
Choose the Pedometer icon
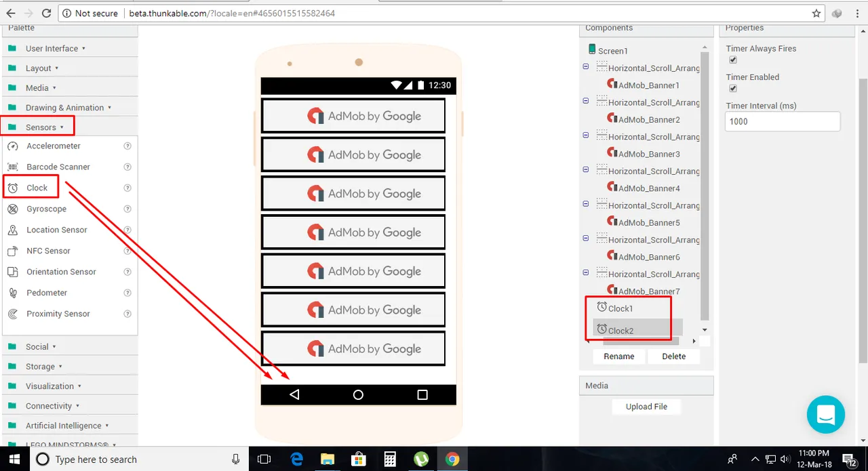12,293
